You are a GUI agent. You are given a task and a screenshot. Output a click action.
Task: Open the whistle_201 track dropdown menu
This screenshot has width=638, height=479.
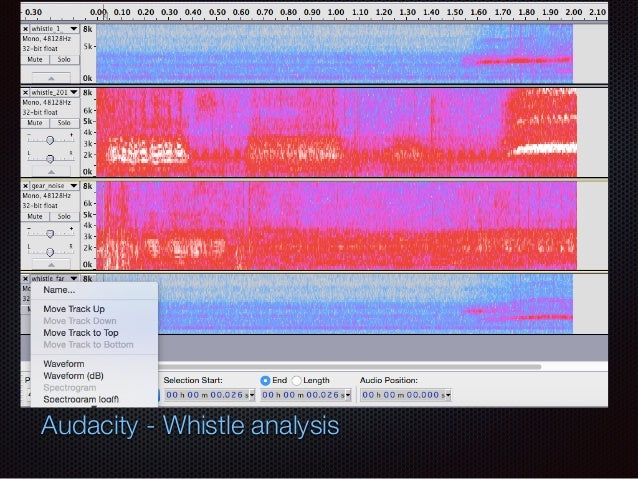[x=74, y=92]
